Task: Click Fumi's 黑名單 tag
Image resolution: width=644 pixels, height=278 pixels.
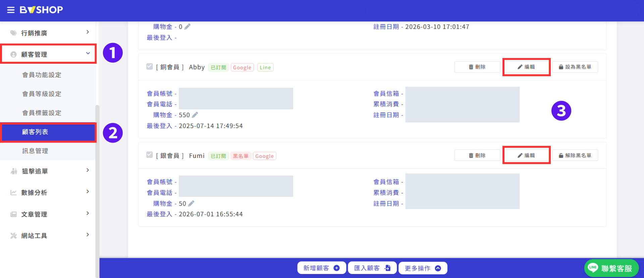Action: [240, 156]
